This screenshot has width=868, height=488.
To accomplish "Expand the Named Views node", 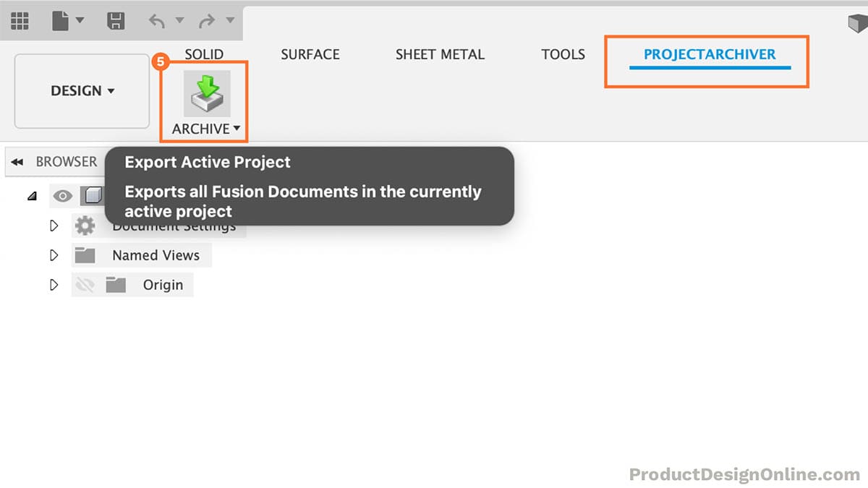I will 54,255.
